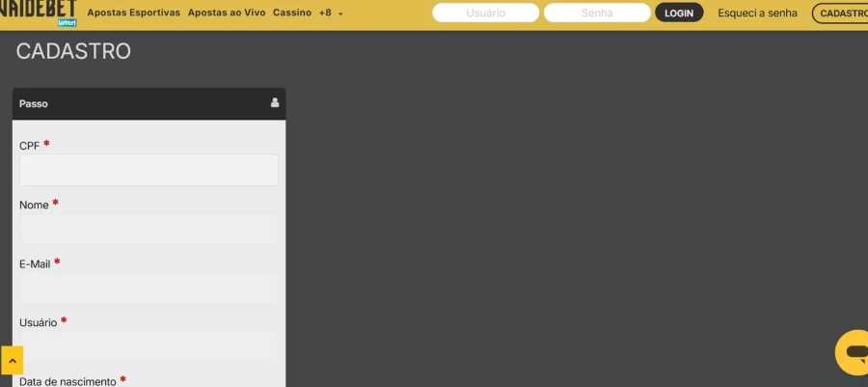Open the Apostas Esportivas menu item
Screen dimensions: 868x387
[133, 14]
